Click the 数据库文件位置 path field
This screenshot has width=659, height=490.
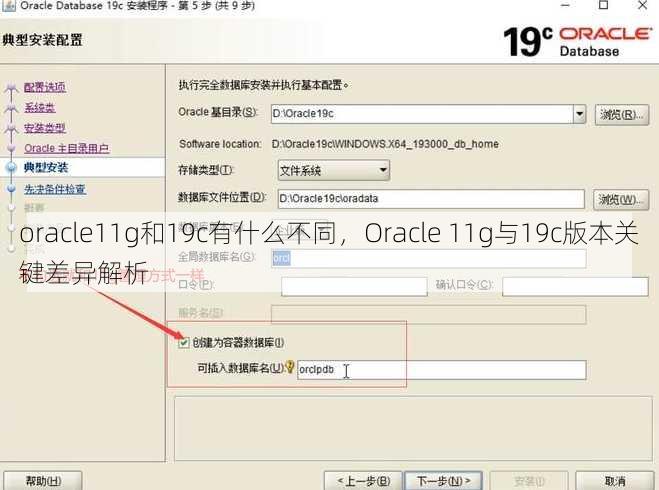tap(431, 199)
